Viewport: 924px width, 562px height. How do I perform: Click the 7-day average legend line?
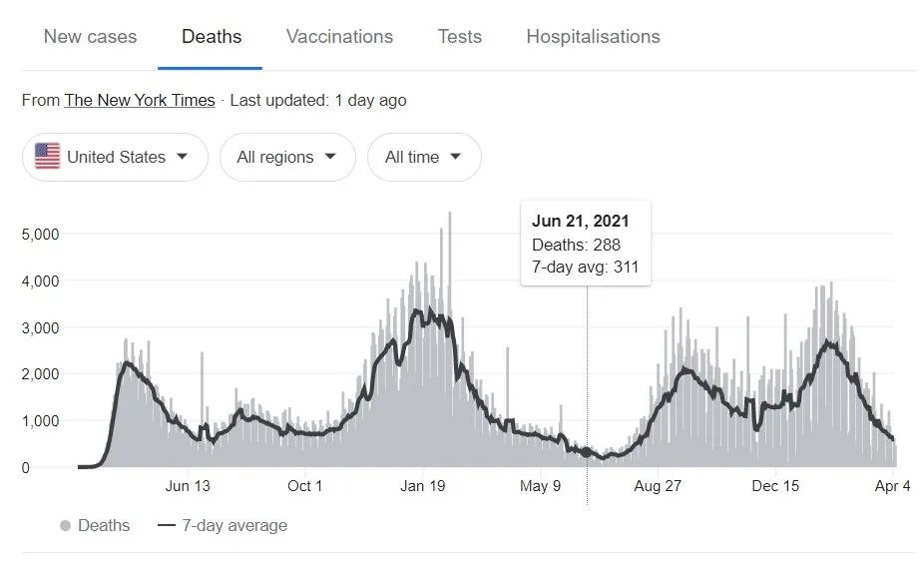tap(167, 525)
